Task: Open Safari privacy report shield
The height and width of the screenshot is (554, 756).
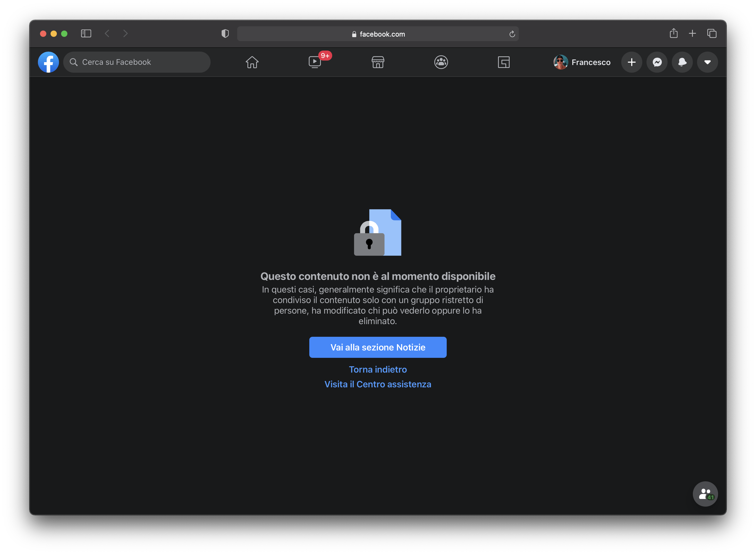Action: 225,33
